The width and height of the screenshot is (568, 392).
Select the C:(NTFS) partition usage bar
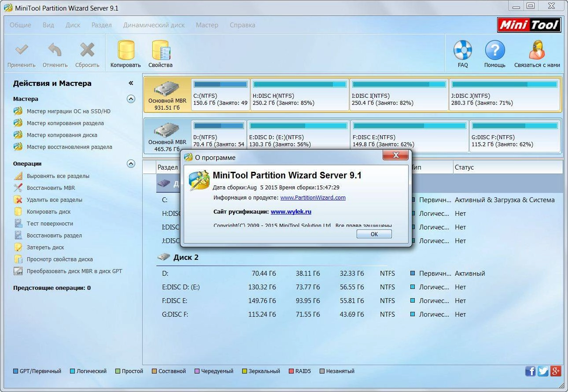(221, 84)
